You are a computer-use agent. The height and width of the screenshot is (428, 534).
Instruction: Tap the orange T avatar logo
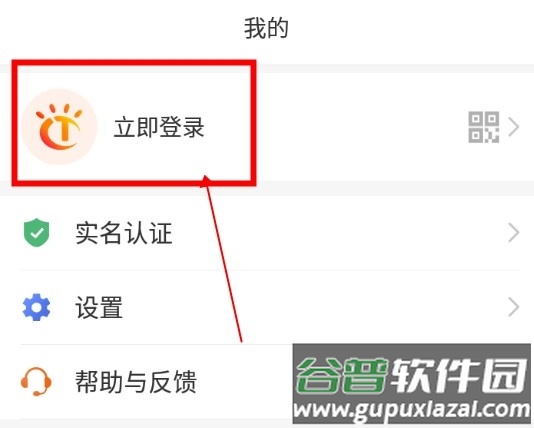(x=59, y=126)
